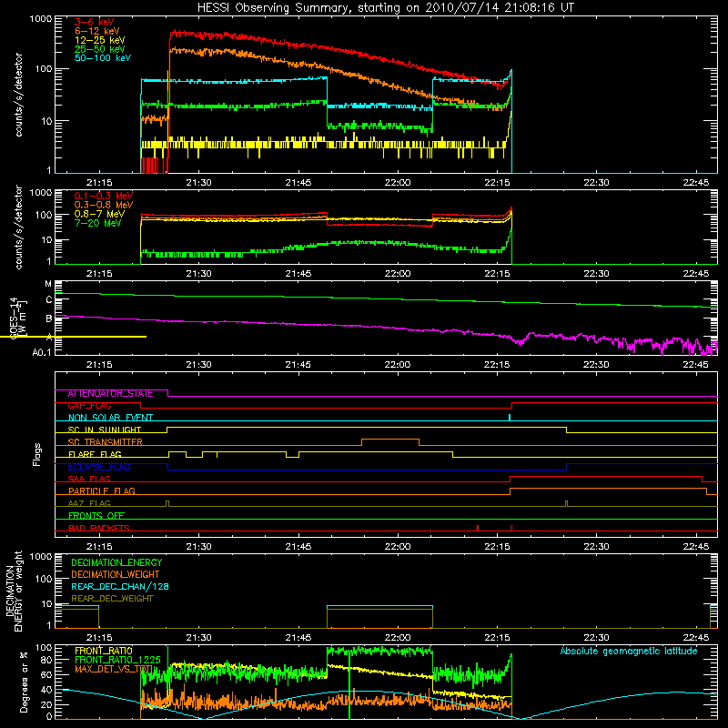
Task: Click the BAD_PACKETS red tick near 22:12
Action: (x=478, y=528)
